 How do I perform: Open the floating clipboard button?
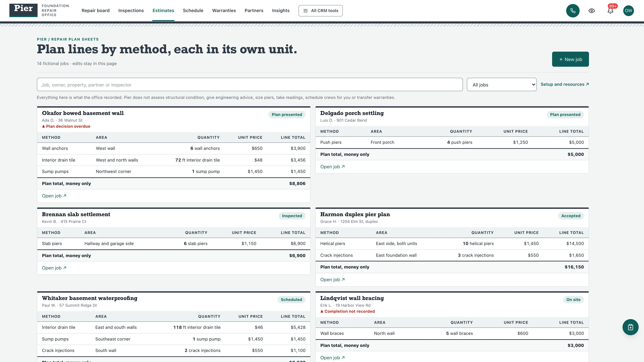[x=630, y=327]
